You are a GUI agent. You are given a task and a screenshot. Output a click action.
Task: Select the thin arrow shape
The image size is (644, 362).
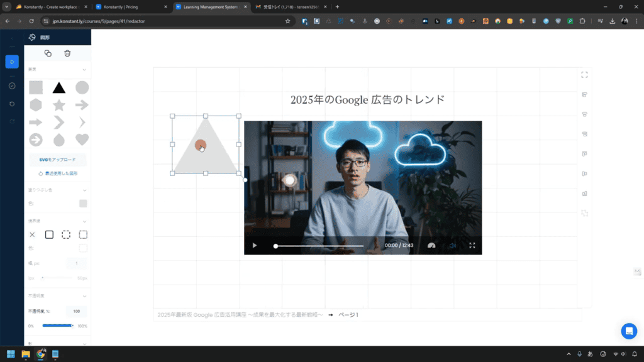(82, 105)
